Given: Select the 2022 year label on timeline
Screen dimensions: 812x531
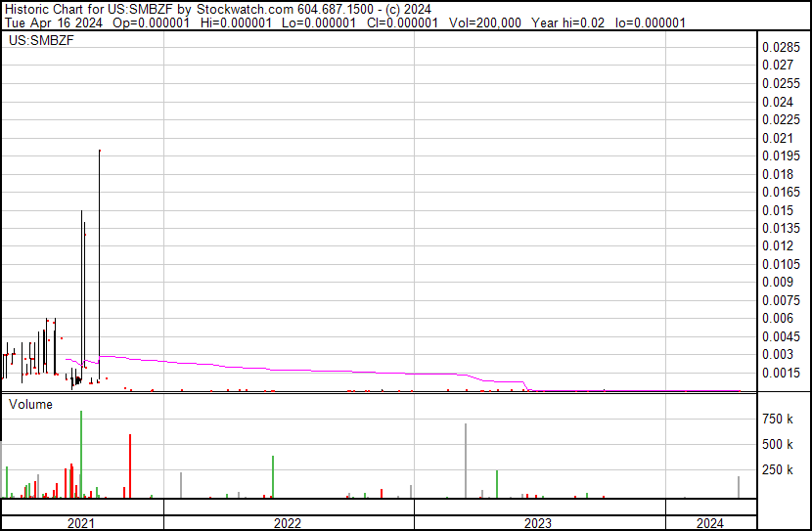Looking at the screenshot, I should [288, 523].
